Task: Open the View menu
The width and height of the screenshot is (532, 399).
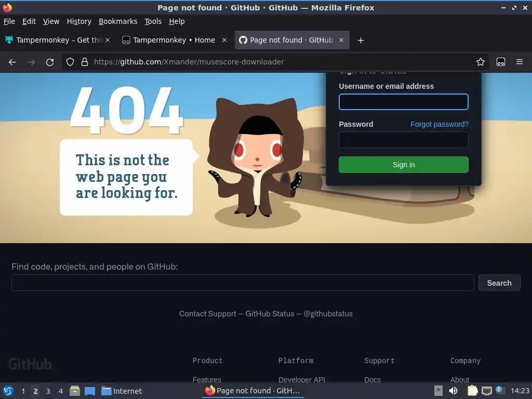Action: point(51,21)
